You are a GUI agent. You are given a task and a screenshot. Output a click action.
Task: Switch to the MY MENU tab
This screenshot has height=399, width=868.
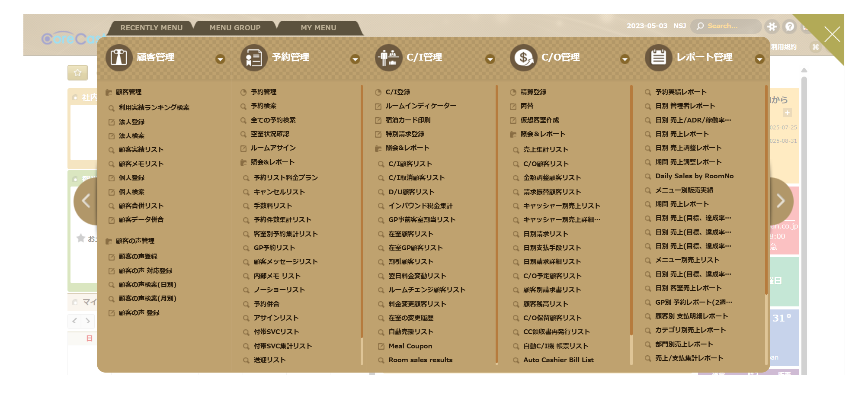(x=318, y=28)
